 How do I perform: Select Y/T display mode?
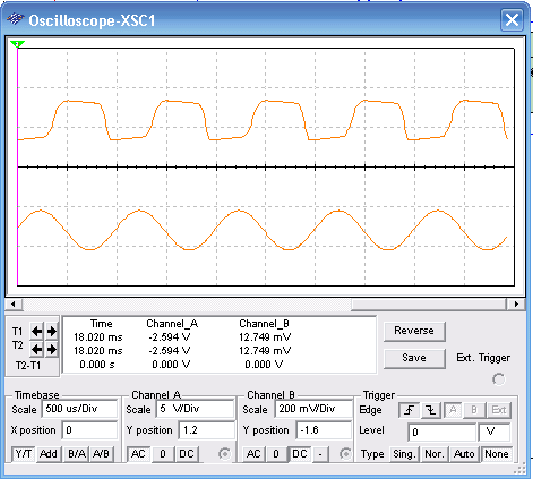23,454
